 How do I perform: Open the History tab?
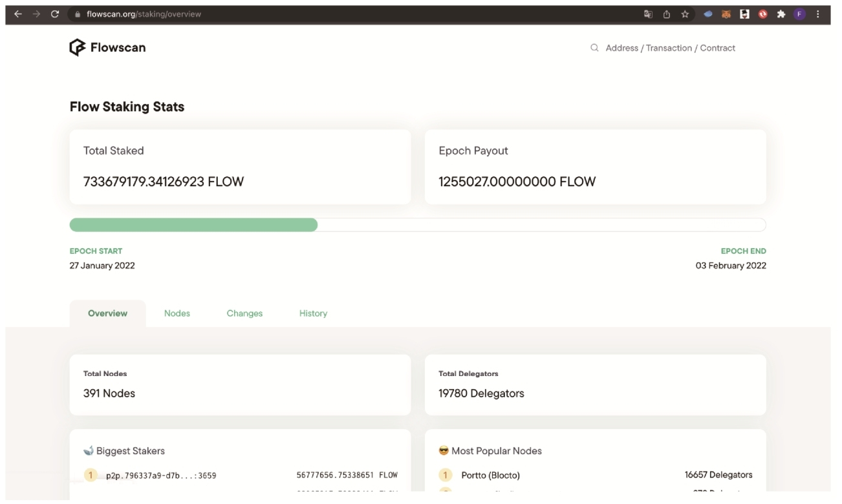point(313,313)
